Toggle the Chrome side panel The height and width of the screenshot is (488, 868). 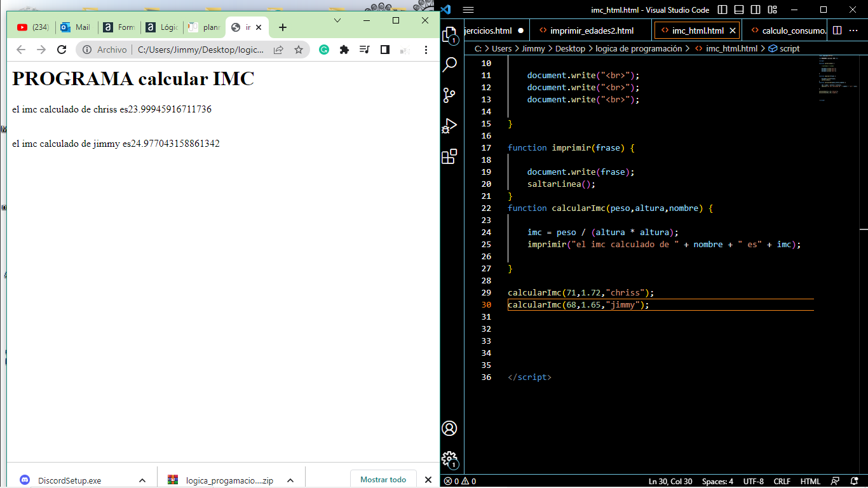pyautogui.click(x=385, y=50)
